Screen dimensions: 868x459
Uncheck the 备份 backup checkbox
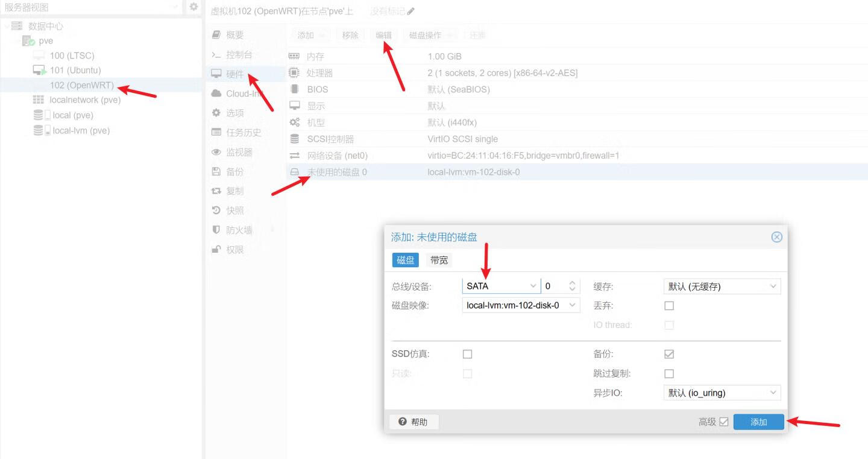669,354
